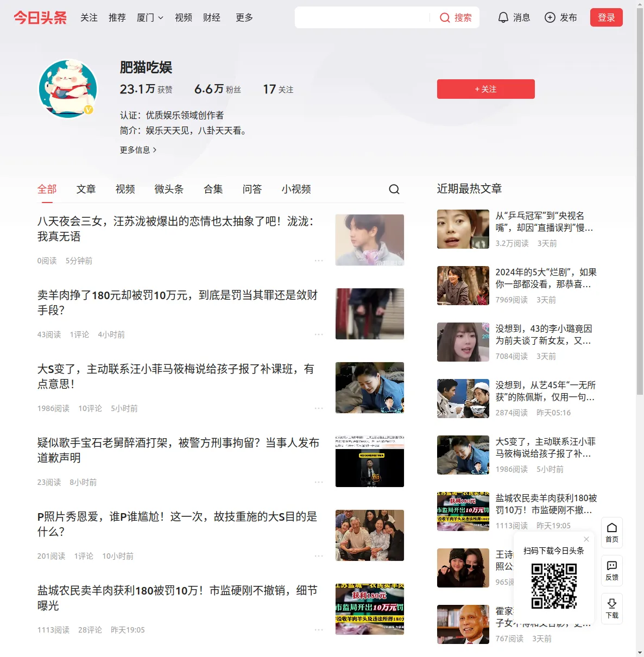Open feed article 大S变了，主动联系汪小菲

(x=175, y=376)
